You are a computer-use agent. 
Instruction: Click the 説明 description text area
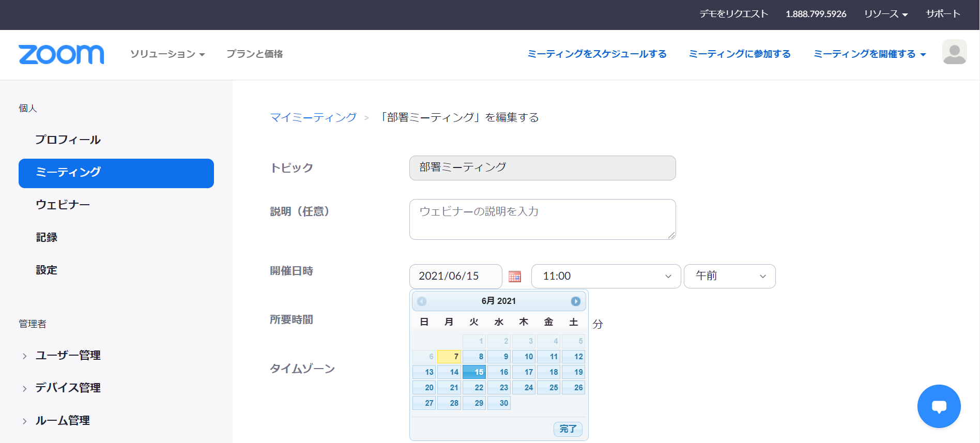click(x=542, y=220)
